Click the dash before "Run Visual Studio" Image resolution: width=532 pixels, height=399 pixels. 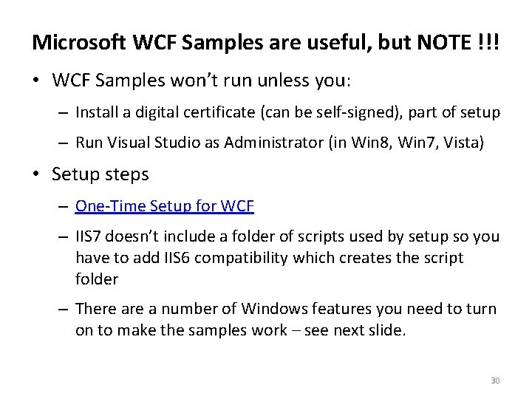pos(64,143)
